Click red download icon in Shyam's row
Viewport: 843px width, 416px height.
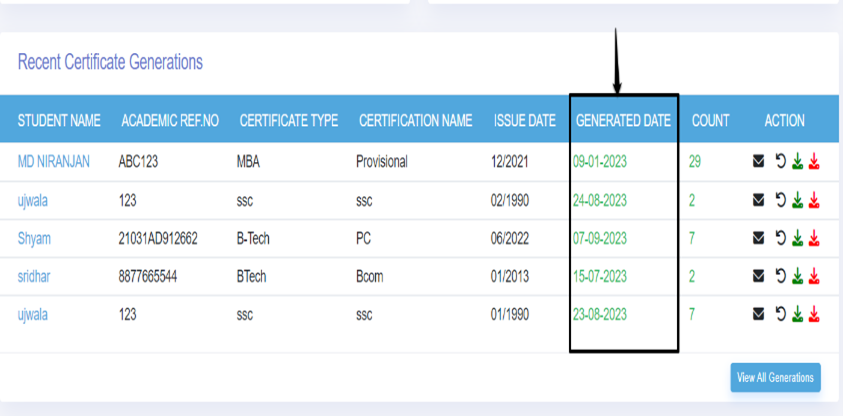point(814,238)
